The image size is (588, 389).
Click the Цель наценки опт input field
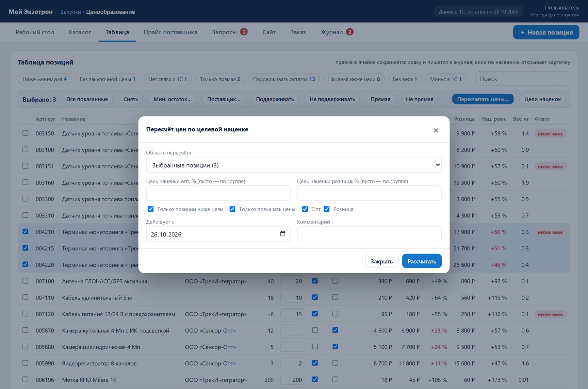(x=218, y=193)
